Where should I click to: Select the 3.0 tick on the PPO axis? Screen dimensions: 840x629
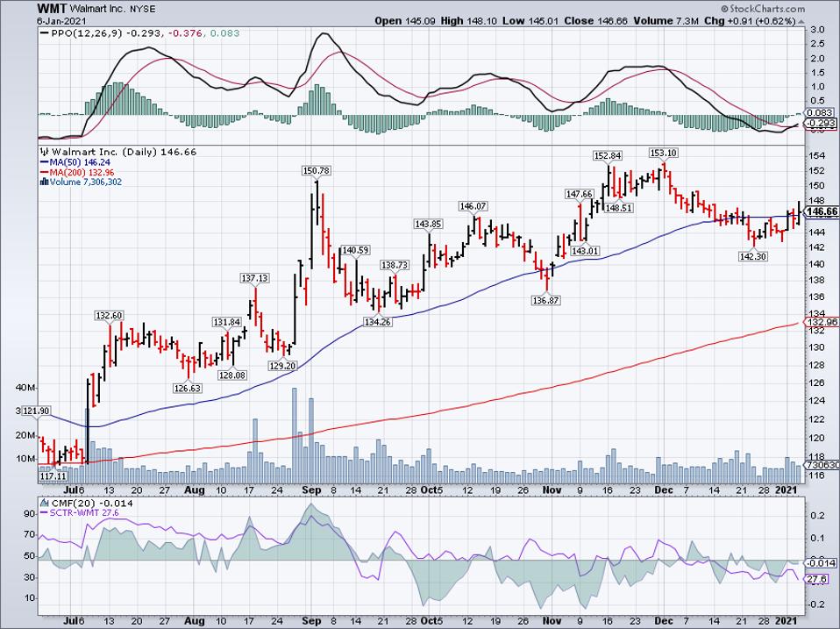tap(816, 30)
